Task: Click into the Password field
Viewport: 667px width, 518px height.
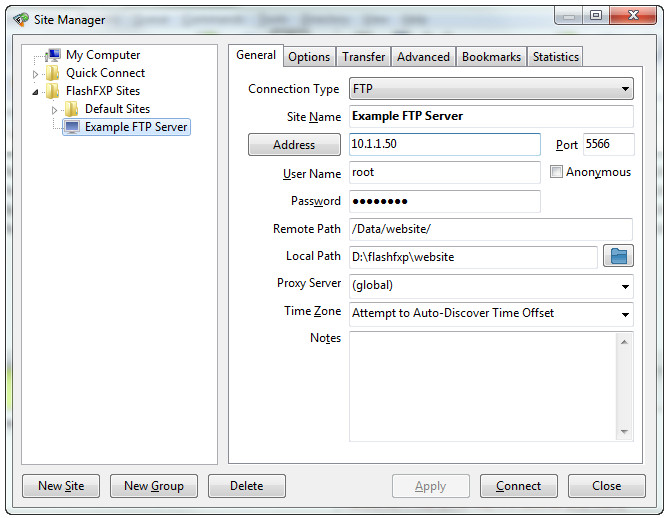Action: point(445,201)
